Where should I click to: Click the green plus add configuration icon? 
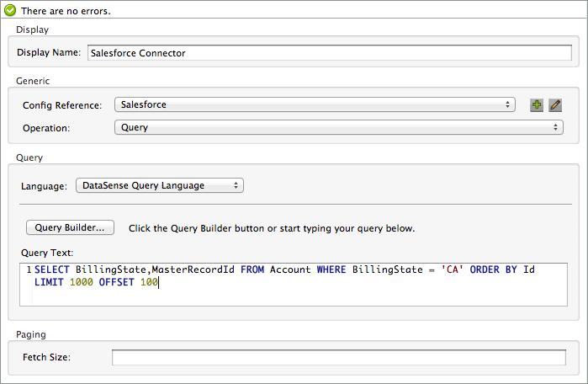pyautogui.click(x=537, y=105)
